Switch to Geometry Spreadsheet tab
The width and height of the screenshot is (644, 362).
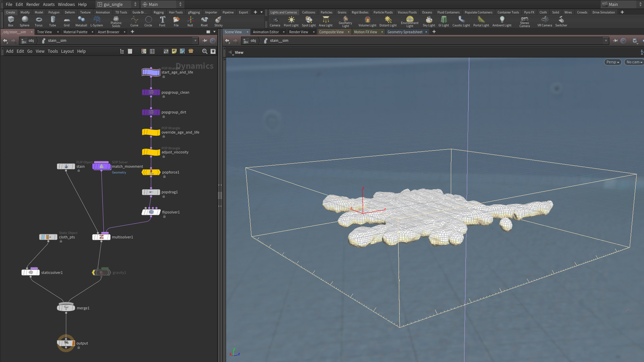pos(405,32)
